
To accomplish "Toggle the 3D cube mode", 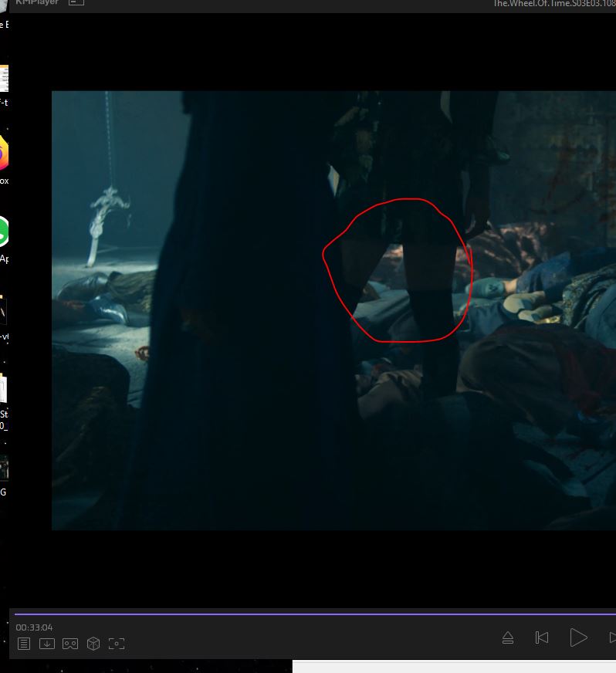I will click(93, 644).
